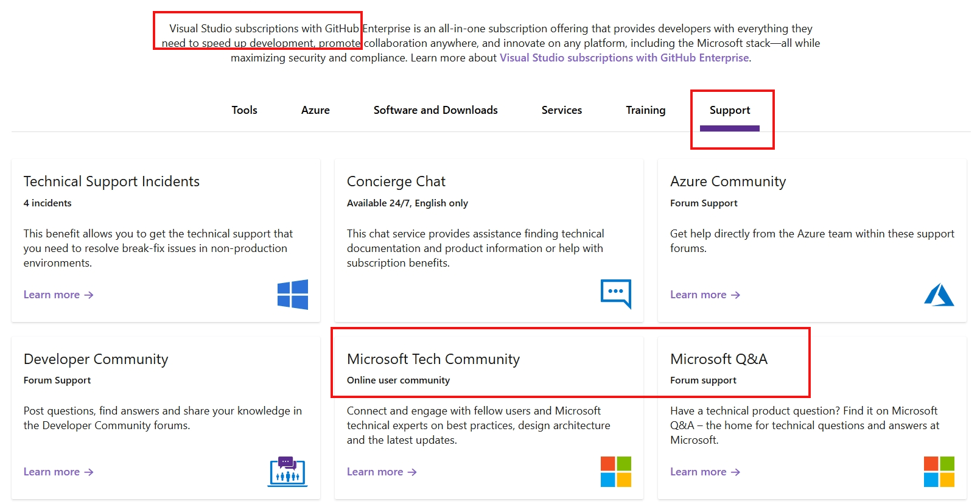Image resolution: width=980 pixels, height=504 pixels.
Task: Click Learn more under Microsoft Q&A
Action: click(x=705, y=472)
